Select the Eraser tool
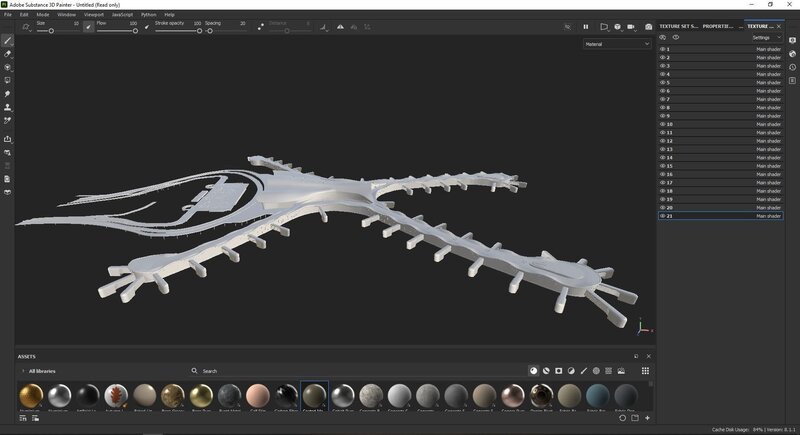800x435 pixels. [x=8, y=53]
